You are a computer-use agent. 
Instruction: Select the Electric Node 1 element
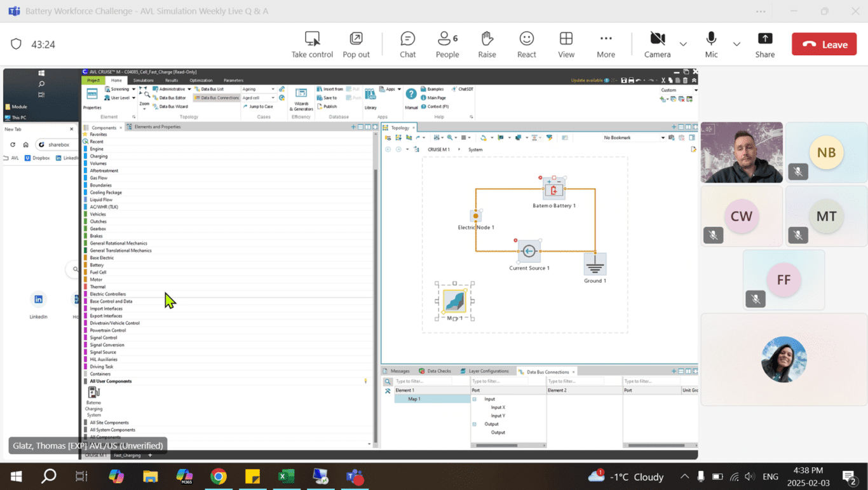(475, 216)
